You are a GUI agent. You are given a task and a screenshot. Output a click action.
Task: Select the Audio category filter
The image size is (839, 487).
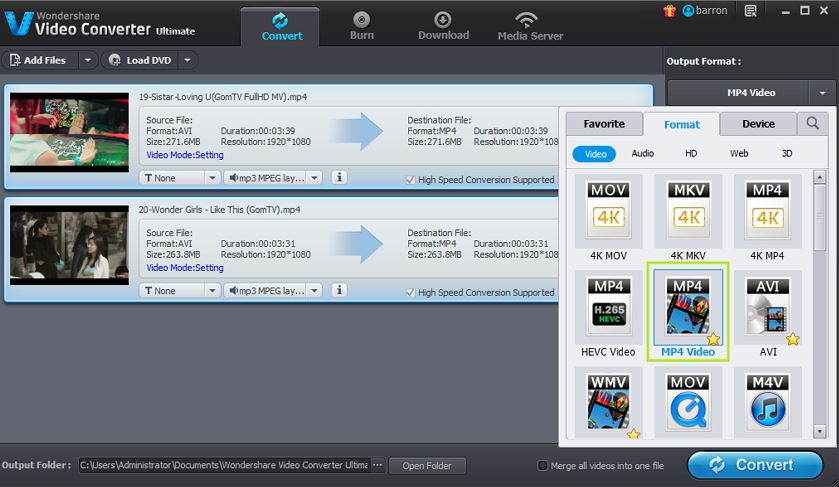(x=643, y=154)
